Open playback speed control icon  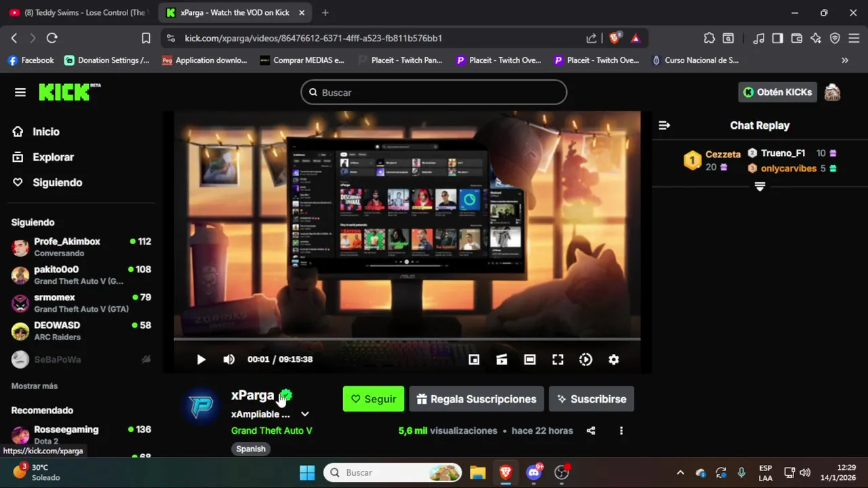click(585, 359)
